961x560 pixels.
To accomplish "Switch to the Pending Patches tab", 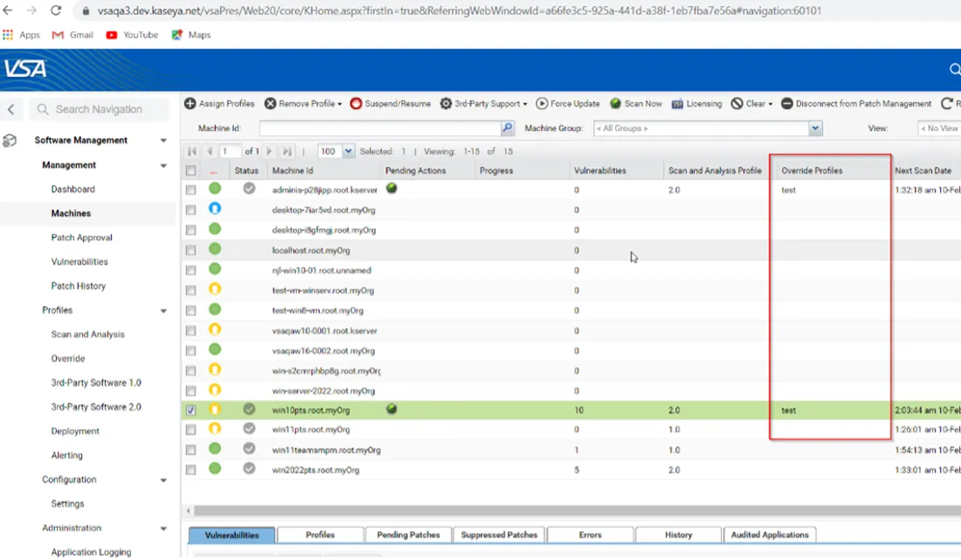I will click(408, 535).
